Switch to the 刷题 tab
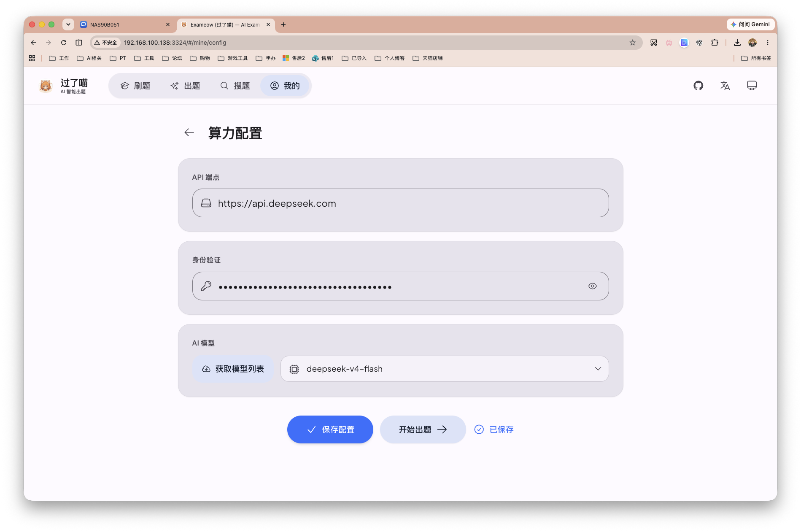Image resolution: width=801 pixels, height=532 pixels. pyautogui.click(x=135, y=86)
